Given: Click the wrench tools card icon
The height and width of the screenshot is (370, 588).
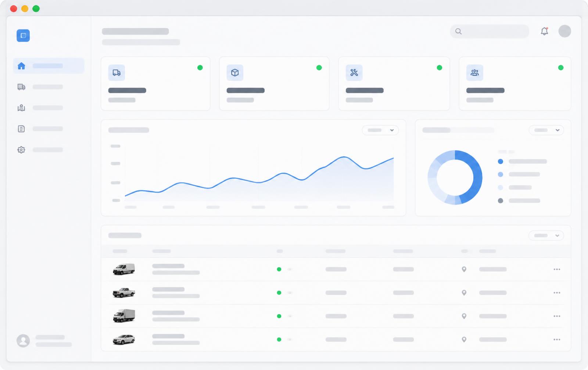Looking at the screenshot, I should coord(354,73).
